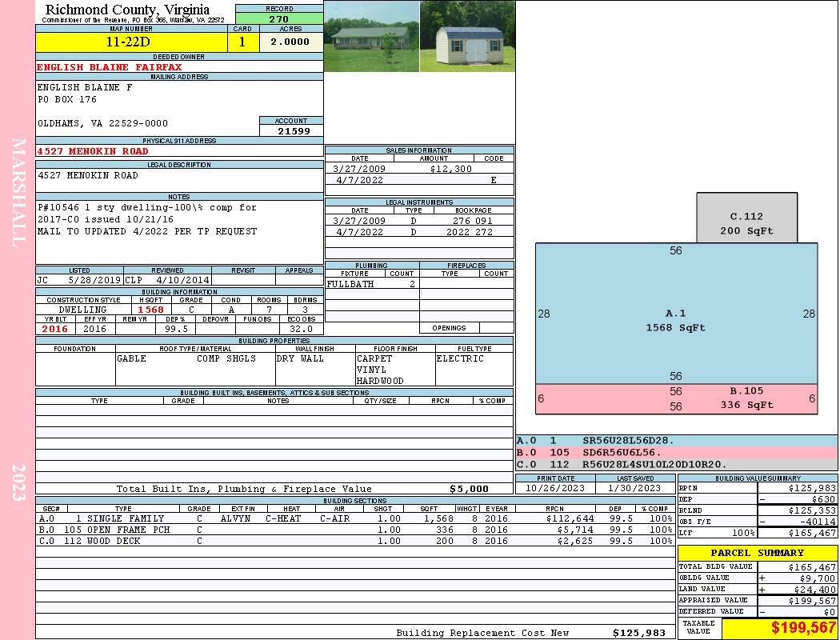Open the white shed photo thumbnail
The width and height of the screenshot is (840, 640).
point(466,37)
